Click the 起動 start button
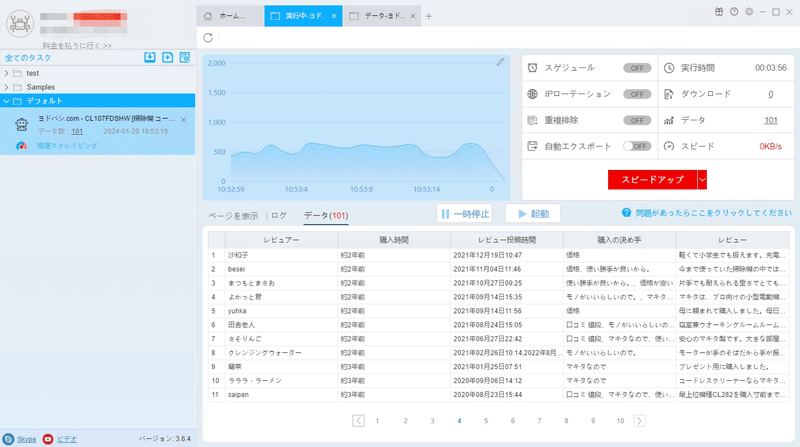This screenshot has height=447, width=800. click(533, 214)
